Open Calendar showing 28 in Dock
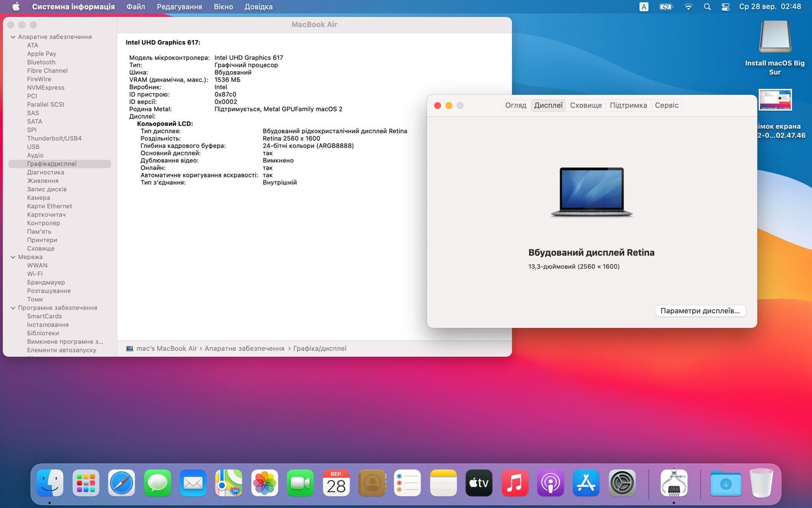This screenshot has width=812, height=508. click(x=336, y=483)
